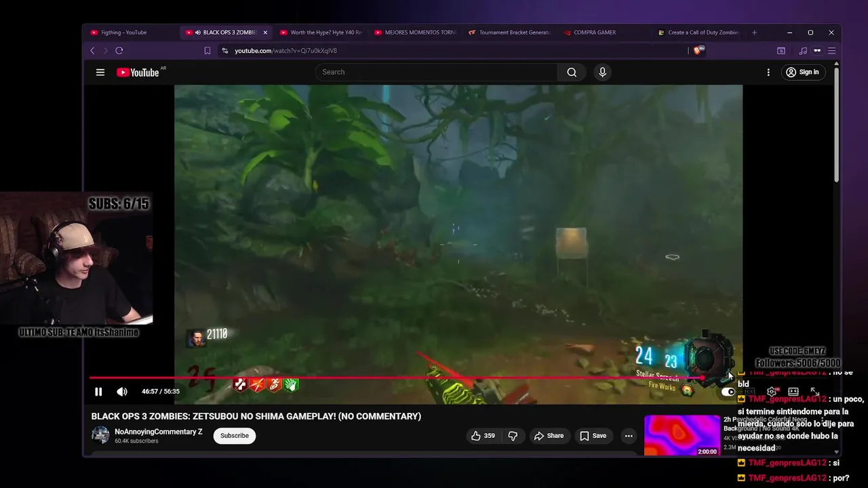Switch to MEJORES MOMENTOS TORNEO tab
Viewport: 868px width, 488px height.
pyautogui.click(x=416, y=33)
